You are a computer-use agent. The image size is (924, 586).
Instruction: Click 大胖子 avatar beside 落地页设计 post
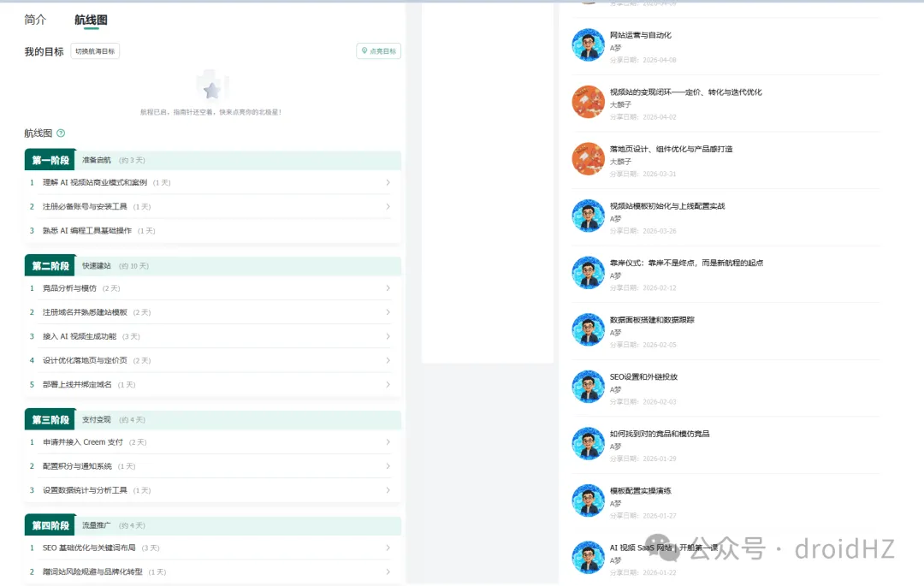[588, 158]
